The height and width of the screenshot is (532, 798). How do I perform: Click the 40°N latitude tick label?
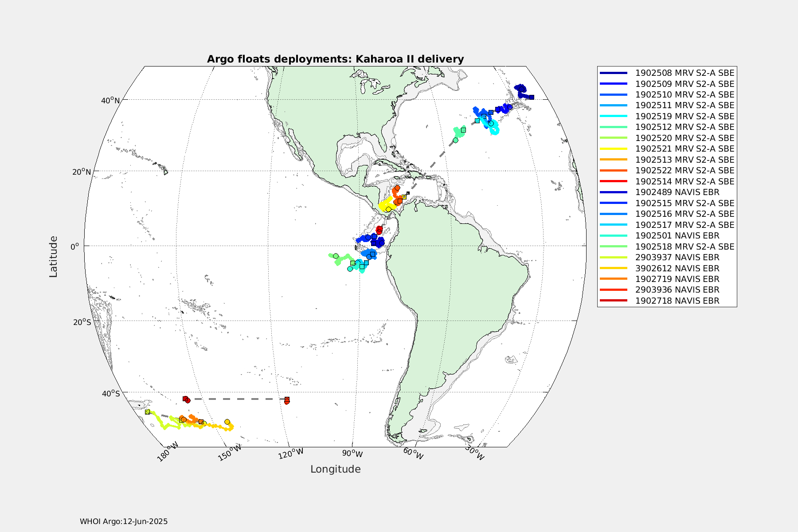point(110,100)
